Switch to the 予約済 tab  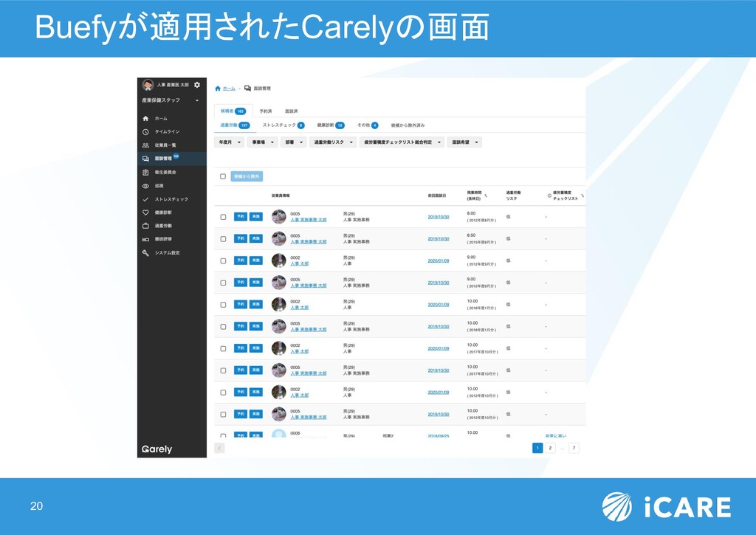pyautogui.click(x=266, y=111)
